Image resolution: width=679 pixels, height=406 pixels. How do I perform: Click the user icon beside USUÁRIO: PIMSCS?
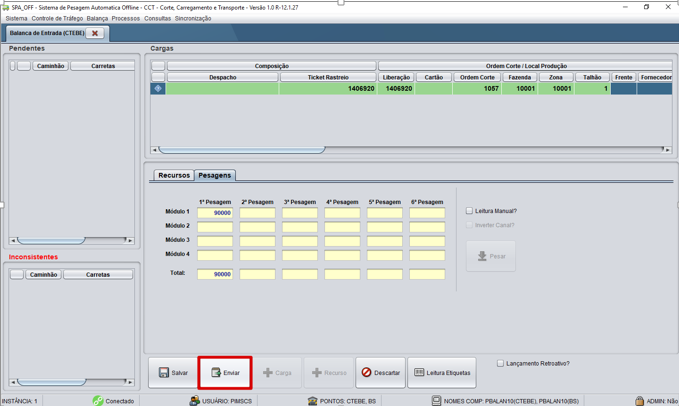pyautogui.click(x=194, y=401)
